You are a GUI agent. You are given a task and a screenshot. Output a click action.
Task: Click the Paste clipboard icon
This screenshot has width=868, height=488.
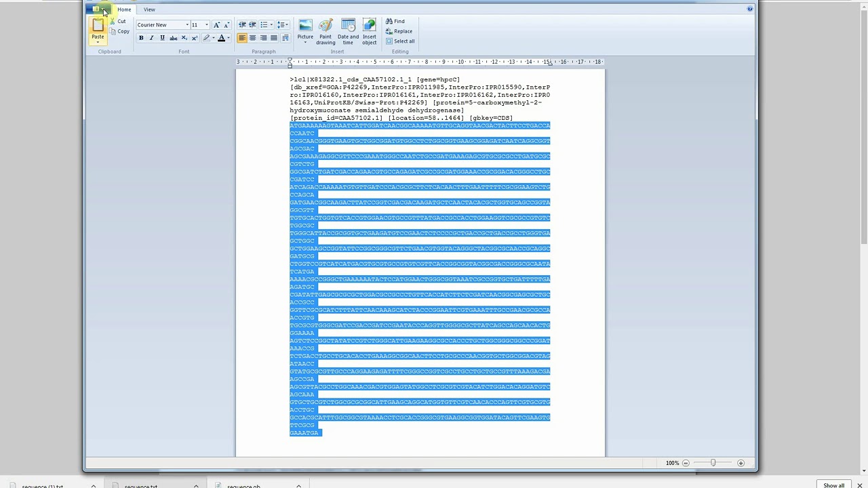tap(98, 25)
